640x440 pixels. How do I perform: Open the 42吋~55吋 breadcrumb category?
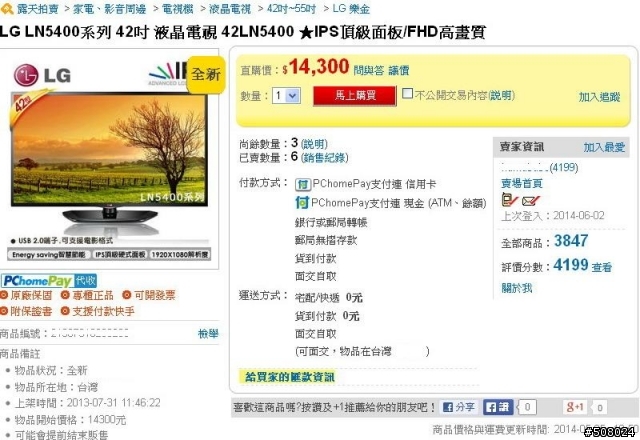[x=291, y=9]
